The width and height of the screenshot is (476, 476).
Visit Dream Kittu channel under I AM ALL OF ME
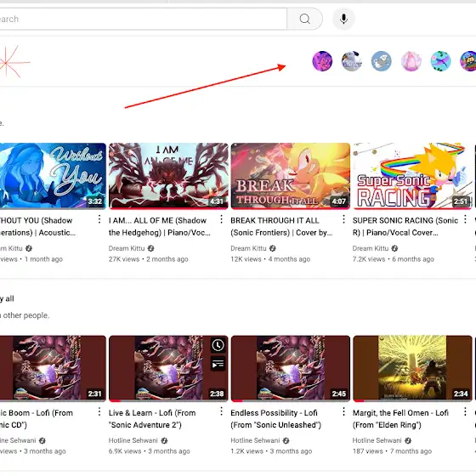(127, 248)
